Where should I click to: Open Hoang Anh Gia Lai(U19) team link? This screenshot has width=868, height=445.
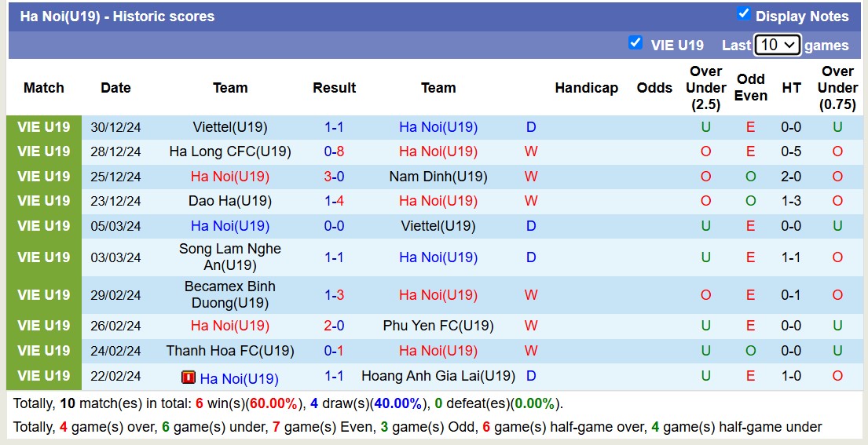tap(438, 376)
